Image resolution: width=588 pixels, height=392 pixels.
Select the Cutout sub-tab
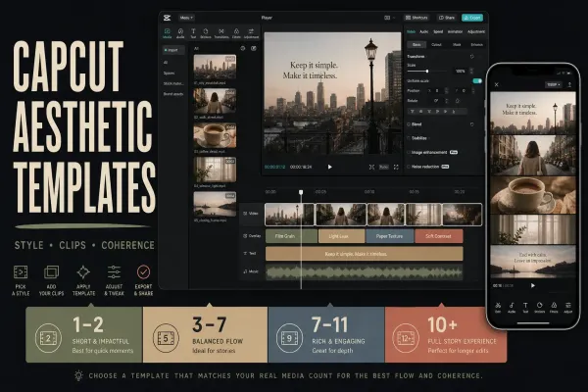coord(436,45)
